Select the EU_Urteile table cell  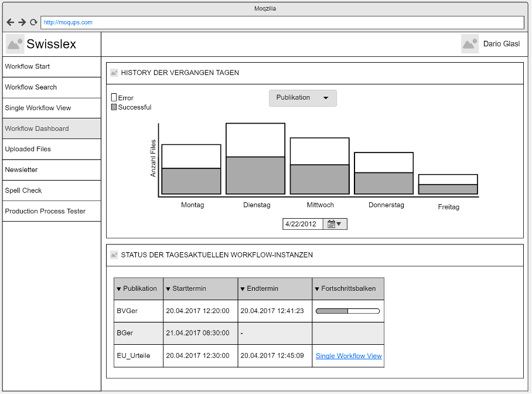tap(138, 356)
